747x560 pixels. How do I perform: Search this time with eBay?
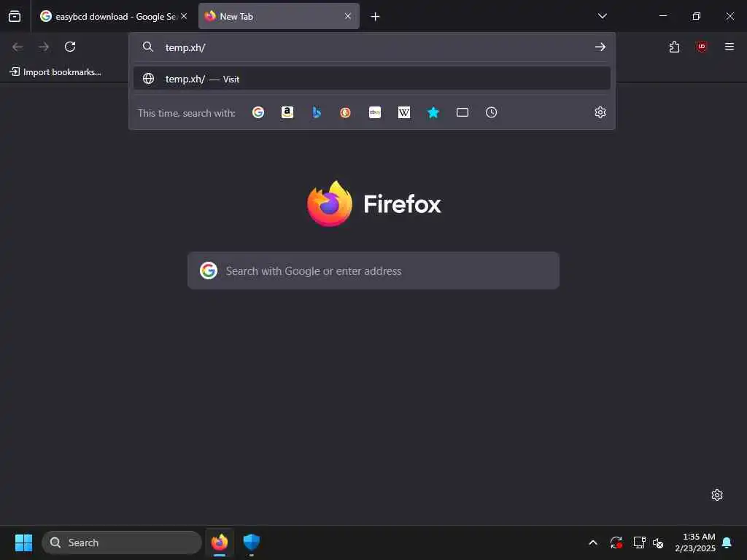tap(375, 112)
